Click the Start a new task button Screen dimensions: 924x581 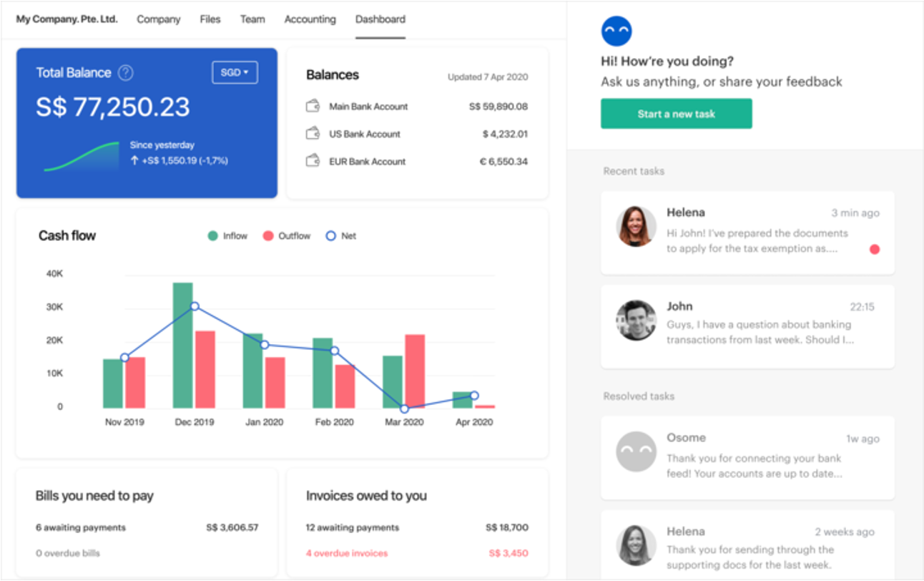[x=677, y=114]
